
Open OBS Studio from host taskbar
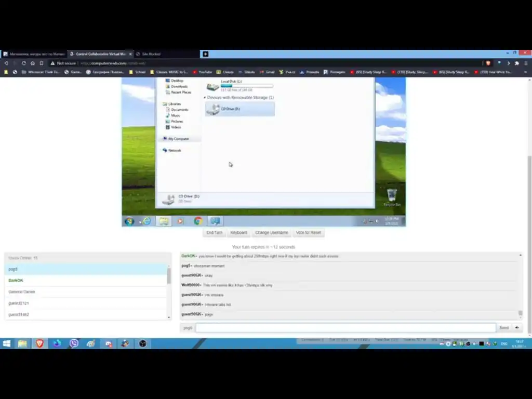pyautogui.click(x=143, y=343)
